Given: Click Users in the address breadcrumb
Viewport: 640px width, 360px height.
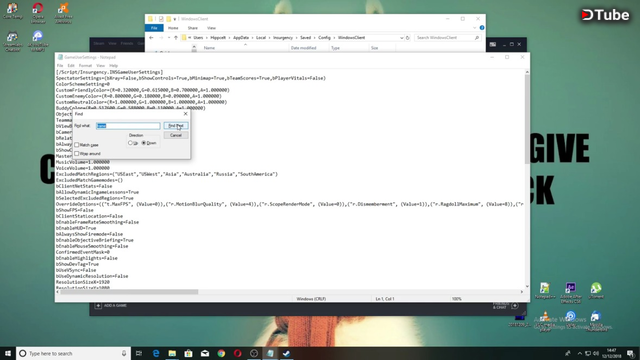Looking at the screenshot, I should point(198,38).
